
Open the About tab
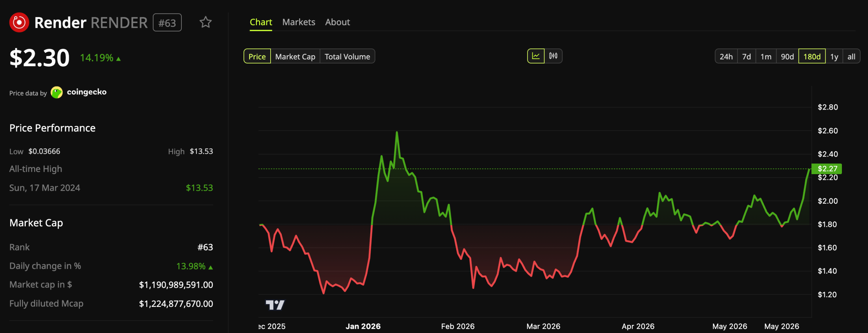tap(337, 22)
